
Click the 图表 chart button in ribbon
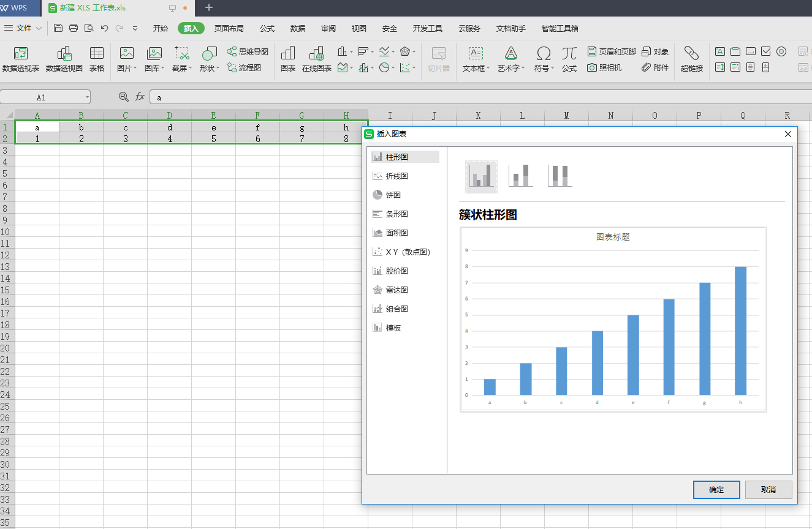pyautogui.click(x=288, y=59)
